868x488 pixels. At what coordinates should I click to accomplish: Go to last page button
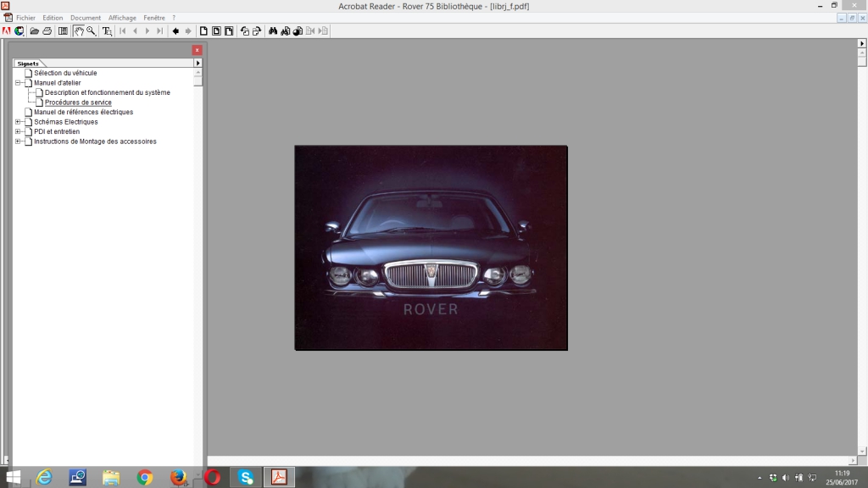point(160,31)
